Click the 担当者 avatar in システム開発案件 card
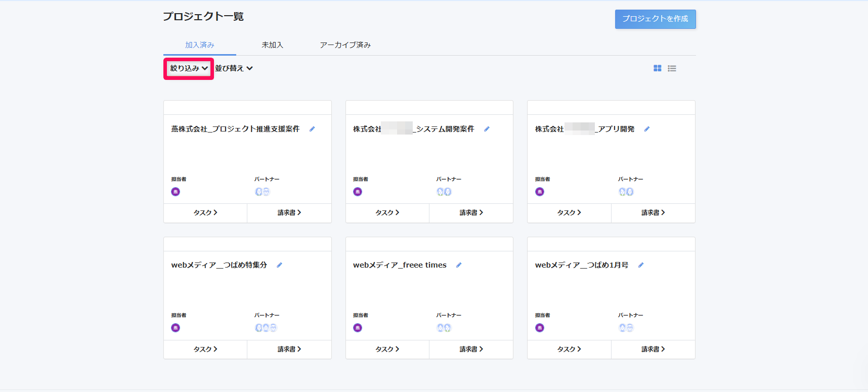Image resolution: width=868 pixels, height=392 pixels. [358, 192]
